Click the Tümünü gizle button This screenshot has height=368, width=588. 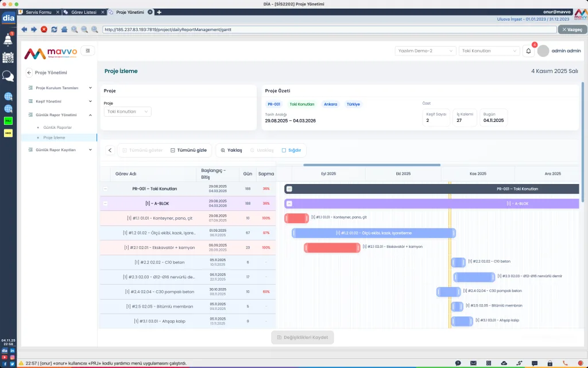point(188,150)
